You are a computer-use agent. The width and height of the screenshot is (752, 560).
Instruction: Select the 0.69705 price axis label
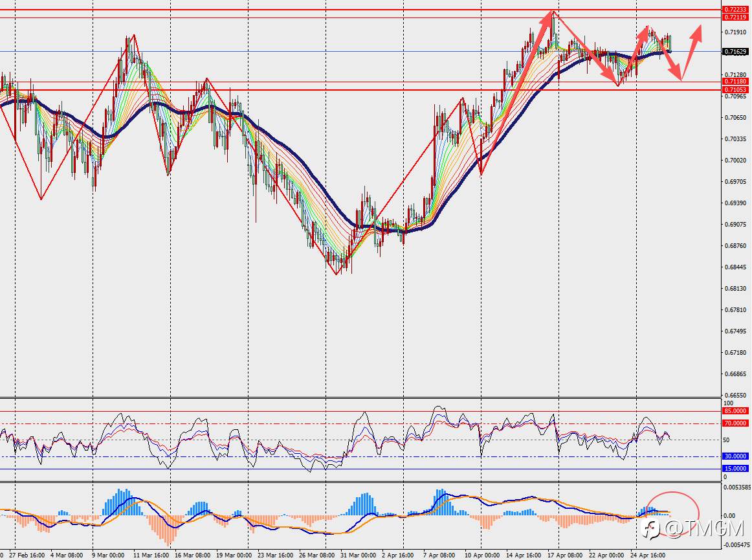click(735, 181)
